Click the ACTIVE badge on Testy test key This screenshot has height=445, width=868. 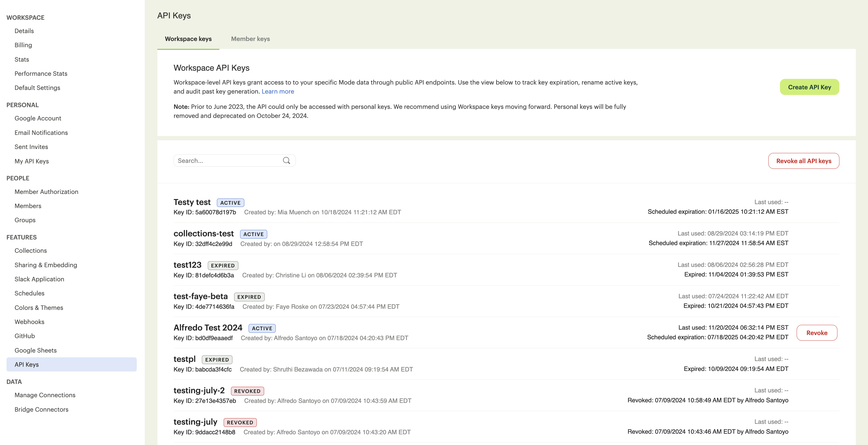point(230,202)
